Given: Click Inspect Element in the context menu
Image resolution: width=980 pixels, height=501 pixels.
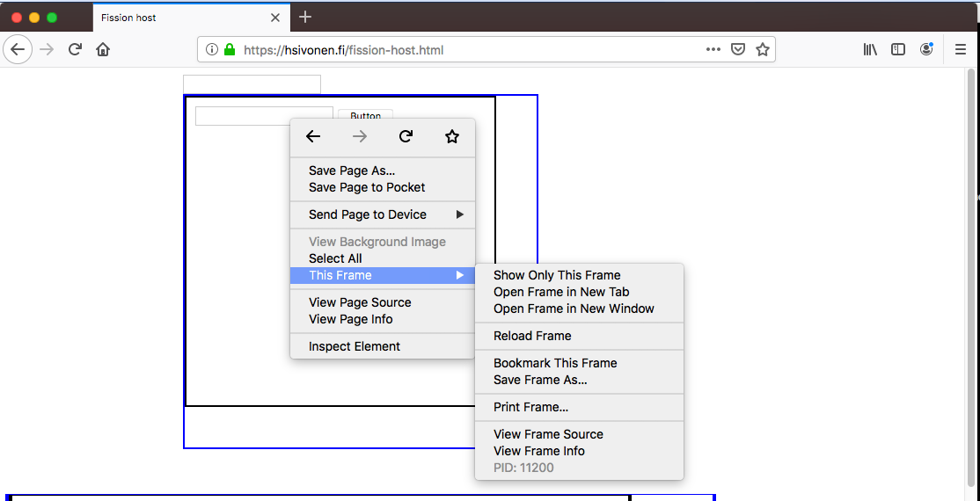Looking at the screenshot, I should tap(355, 346).
